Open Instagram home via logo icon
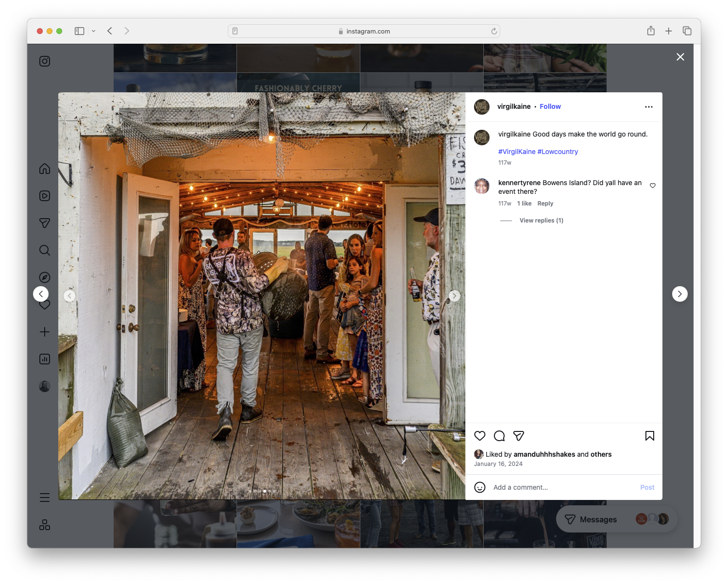The height and width of the screenshot is (584, 728). pos(45,61)
